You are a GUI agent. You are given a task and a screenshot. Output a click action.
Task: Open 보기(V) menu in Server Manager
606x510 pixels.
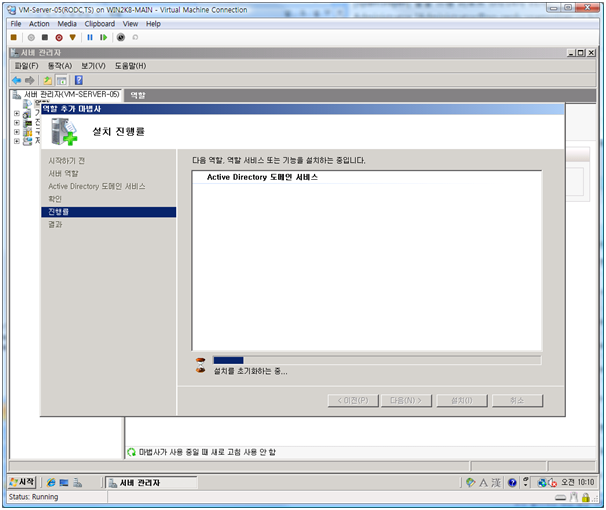93,66
